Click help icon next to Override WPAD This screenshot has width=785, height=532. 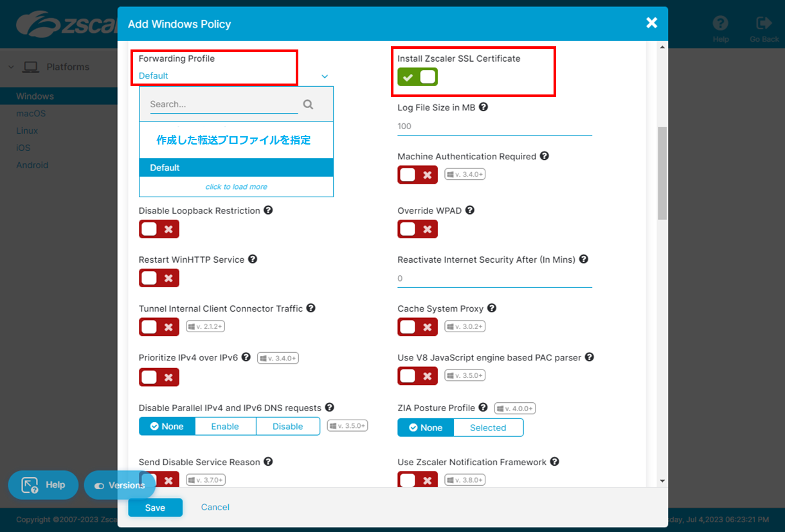click(x=470, y=210)
